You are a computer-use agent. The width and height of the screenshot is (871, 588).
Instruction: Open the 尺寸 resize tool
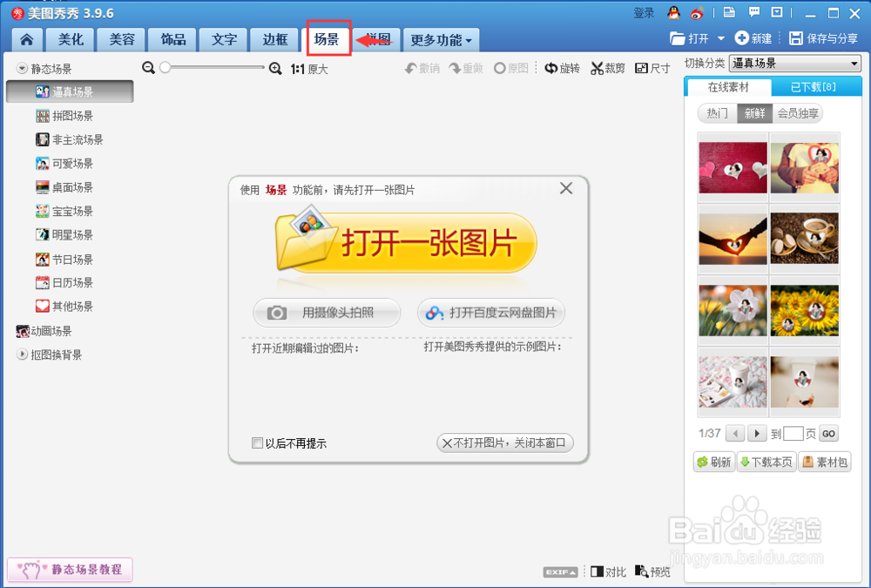[652, 68]
